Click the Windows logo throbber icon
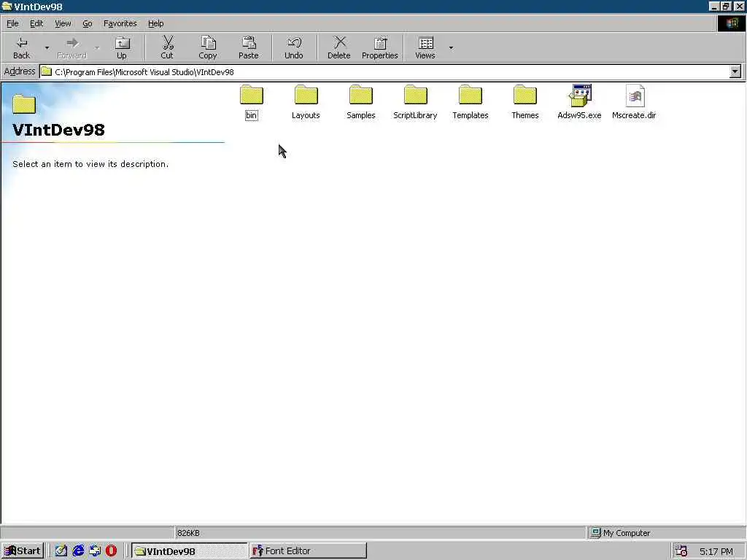 point(731,23)
